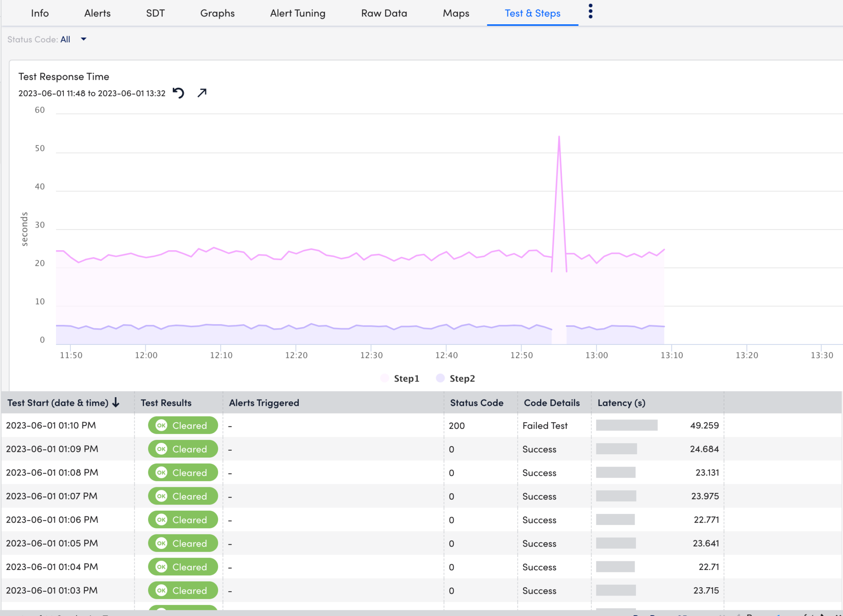
Task: Jump to last page using the double arrow
Action: 838,615
